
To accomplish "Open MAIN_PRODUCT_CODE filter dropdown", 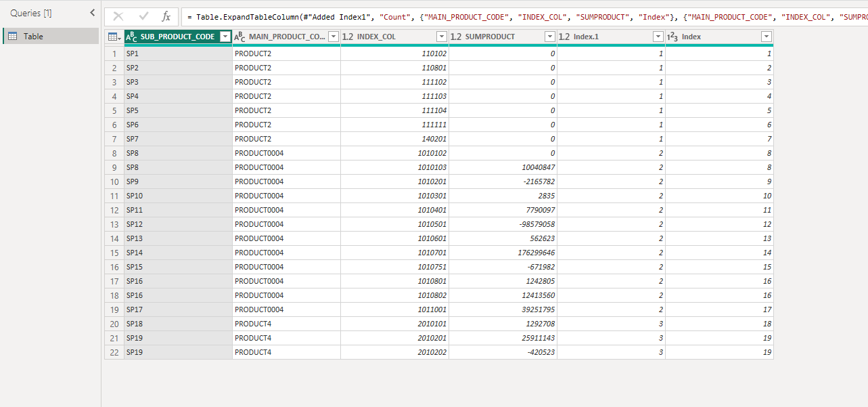I will point(334,37).
